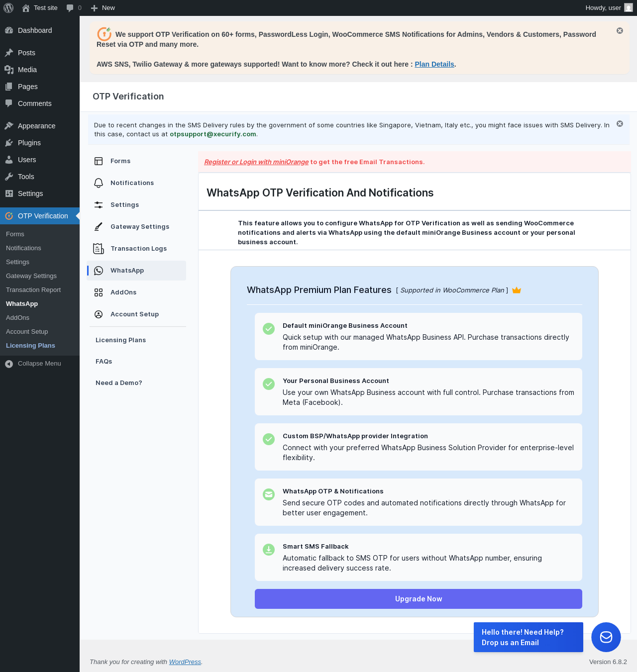Click Forms in the WordPress submenu

(x=15, y=234)
